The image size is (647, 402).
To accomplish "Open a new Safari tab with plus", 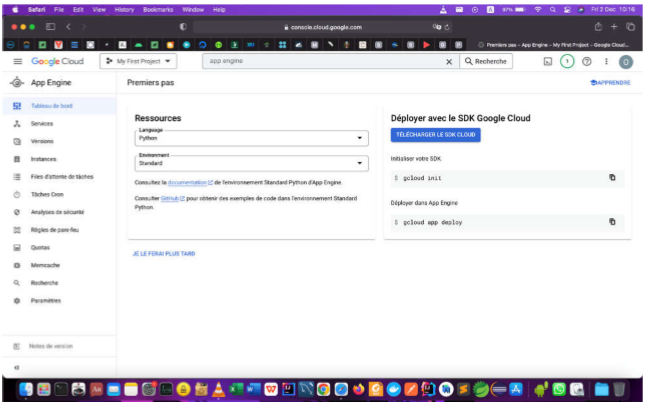I will point(614,27).
